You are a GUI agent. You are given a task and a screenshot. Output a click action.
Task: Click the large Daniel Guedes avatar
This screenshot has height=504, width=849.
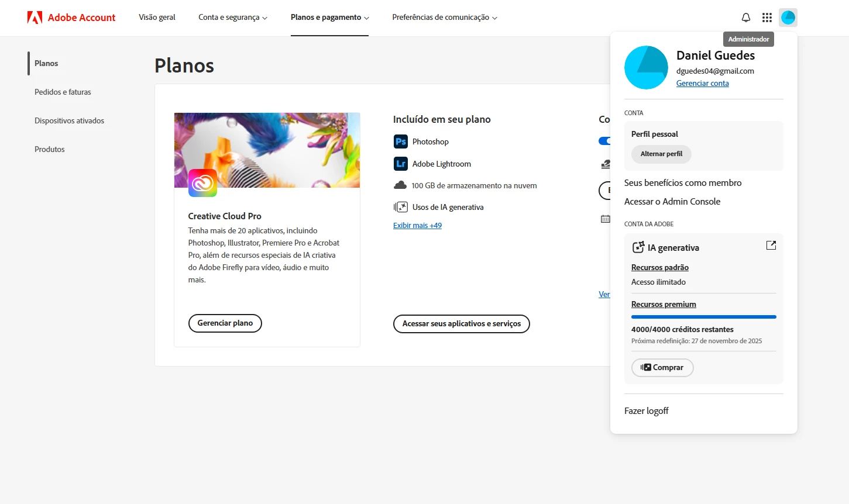[646, 68]
